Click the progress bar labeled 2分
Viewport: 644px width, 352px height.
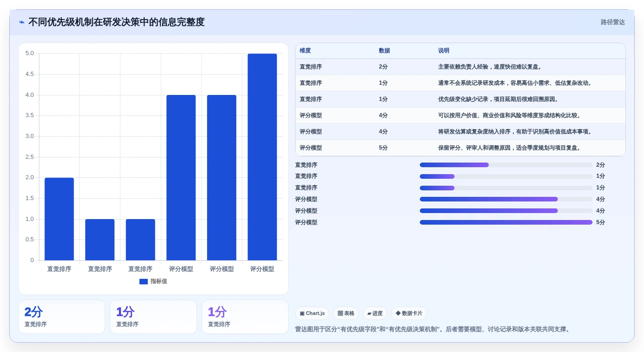click(x=506, y=165)
